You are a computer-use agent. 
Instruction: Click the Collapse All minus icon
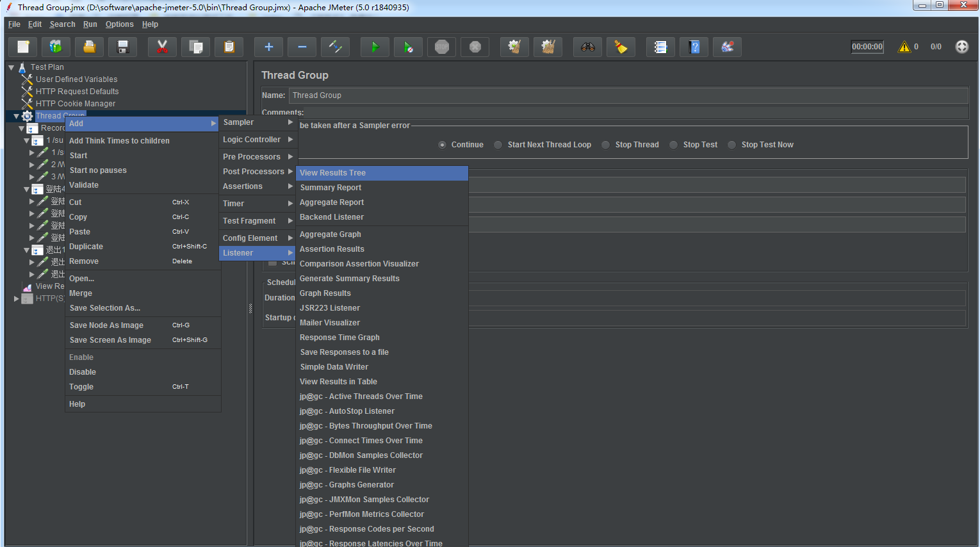pyautogui.click(x=302, y=47)
